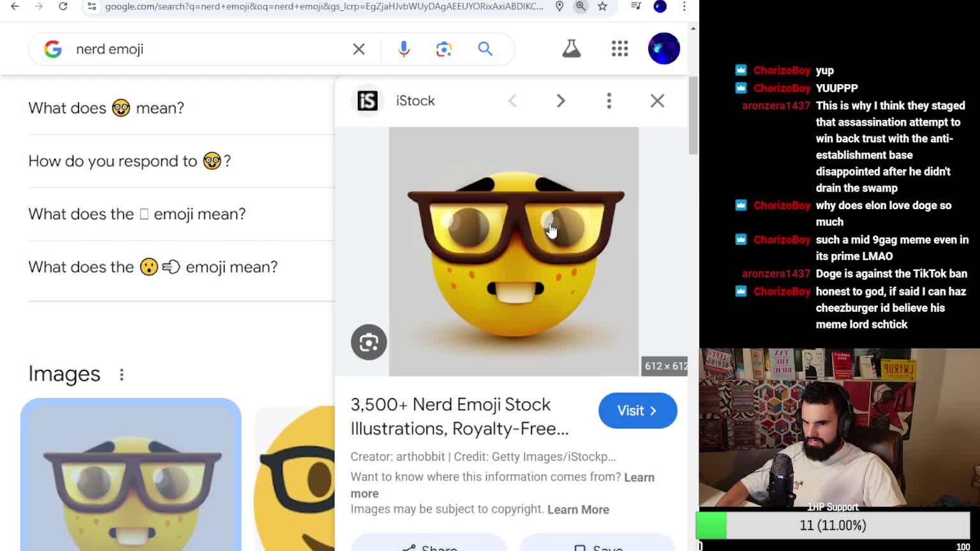This screenshot has height=551, width=980.
Task: Open '3,500+ Nerd Emoji Stock Illustrations' title
Action: pyautogui.click(x=459, y=416)
